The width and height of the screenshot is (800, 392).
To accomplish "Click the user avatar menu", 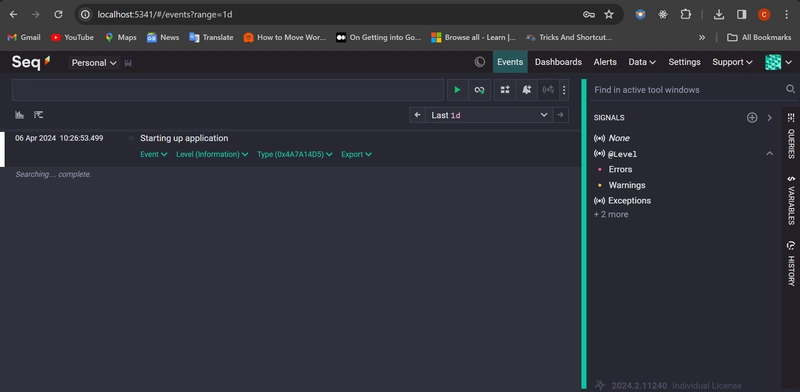I will 778,62.
